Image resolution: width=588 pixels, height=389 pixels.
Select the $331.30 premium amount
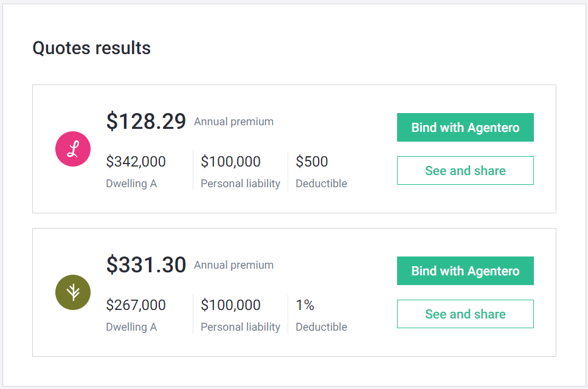[146, 265]
